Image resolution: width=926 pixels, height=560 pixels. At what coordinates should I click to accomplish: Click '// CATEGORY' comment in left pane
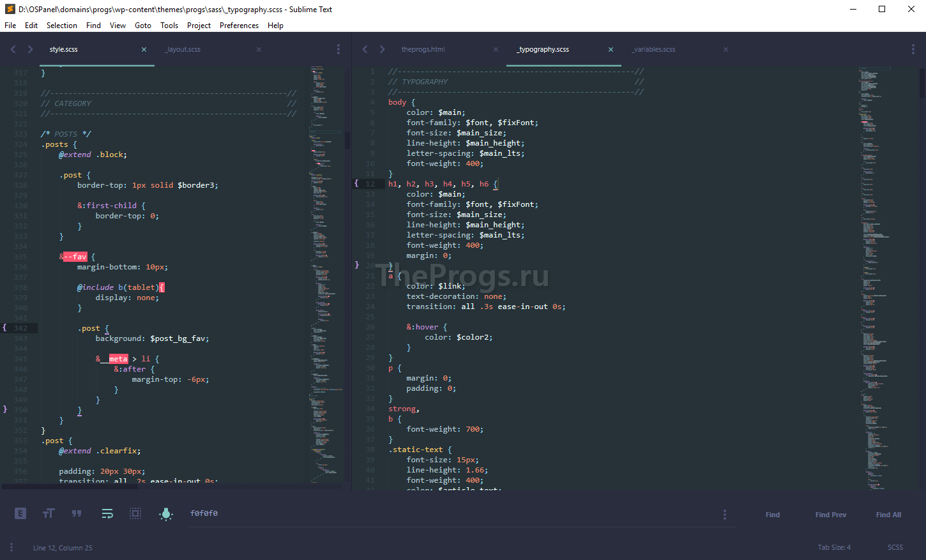[x=66, y=103]
